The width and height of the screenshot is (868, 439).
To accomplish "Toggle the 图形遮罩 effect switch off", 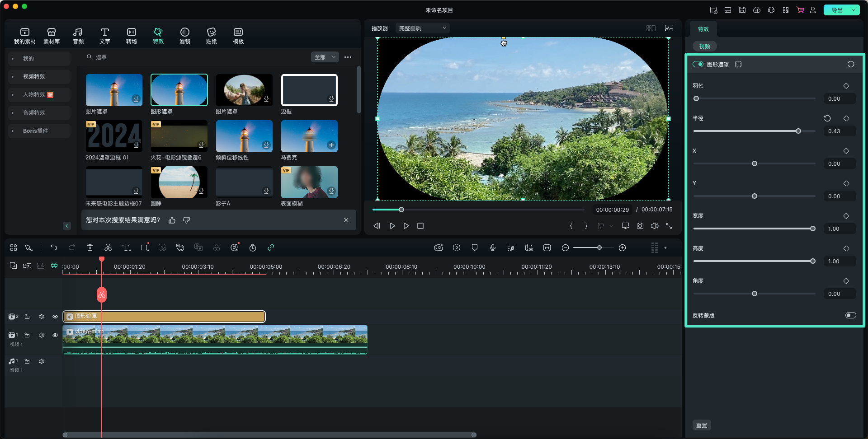I will tap(698, 64).
